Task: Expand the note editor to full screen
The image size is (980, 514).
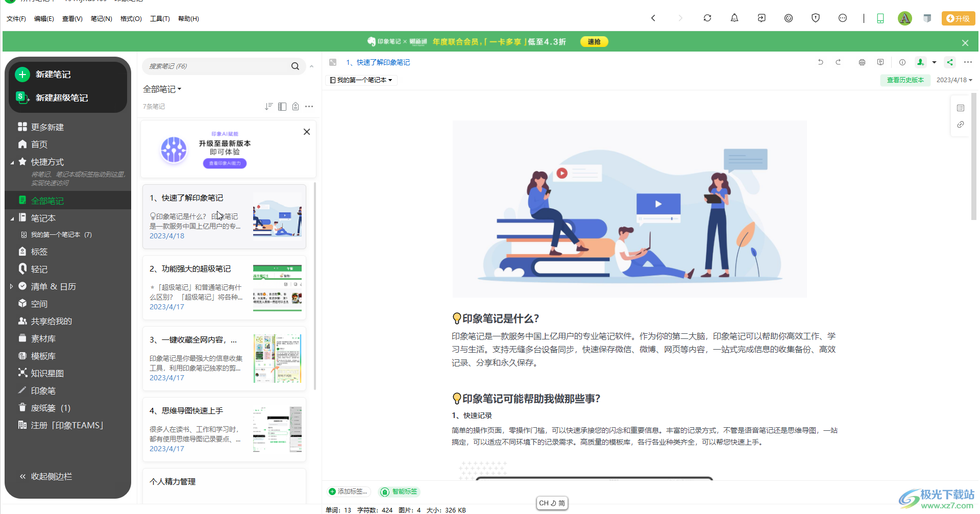Action: coord(333,62)
